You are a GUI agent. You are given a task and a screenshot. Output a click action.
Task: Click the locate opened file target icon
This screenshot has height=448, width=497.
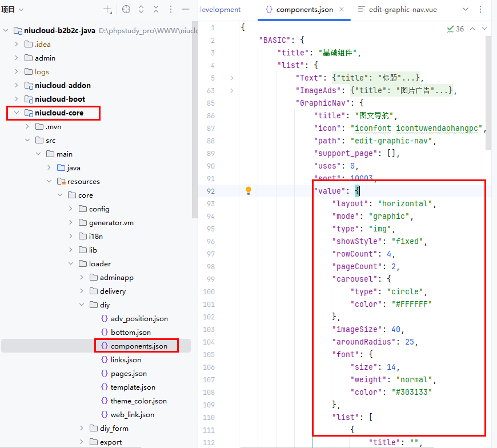(x=126, y=10)
